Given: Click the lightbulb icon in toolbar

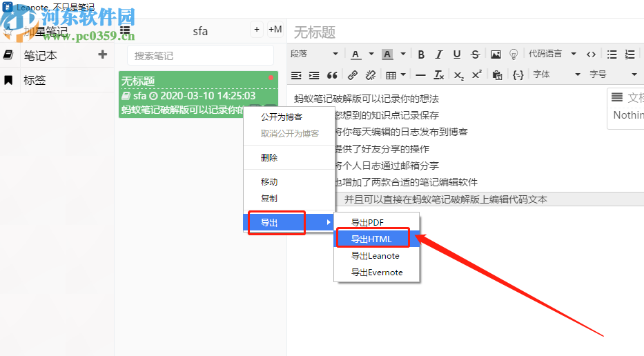Looking at the screenshot, I should (x=514, y=55).
